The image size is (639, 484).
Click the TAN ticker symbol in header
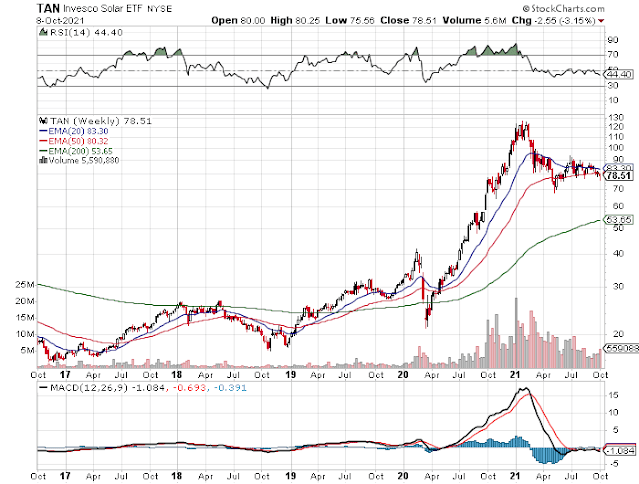(x=48, y=8)
